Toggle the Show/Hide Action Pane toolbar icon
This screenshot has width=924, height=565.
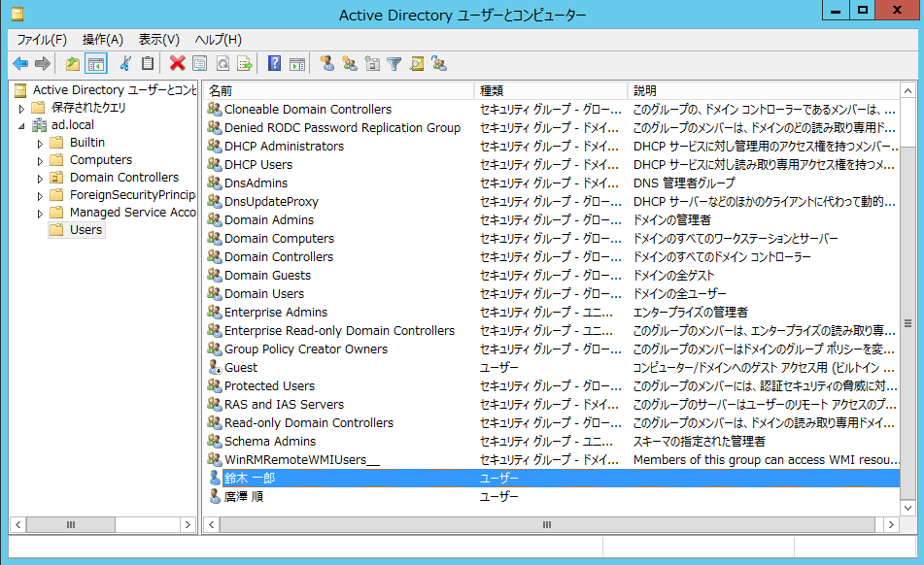click(x=297, y=63)
